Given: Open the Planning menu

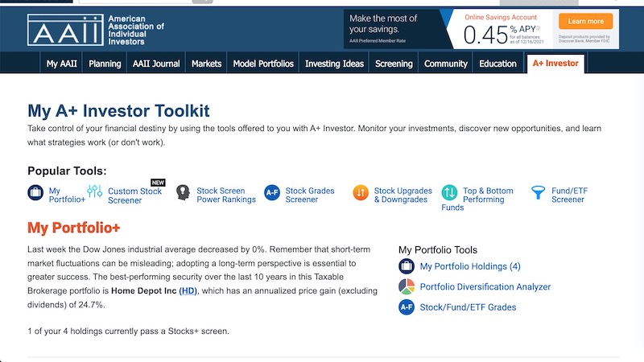Looking at the screenshot, I should pos(105,64).
